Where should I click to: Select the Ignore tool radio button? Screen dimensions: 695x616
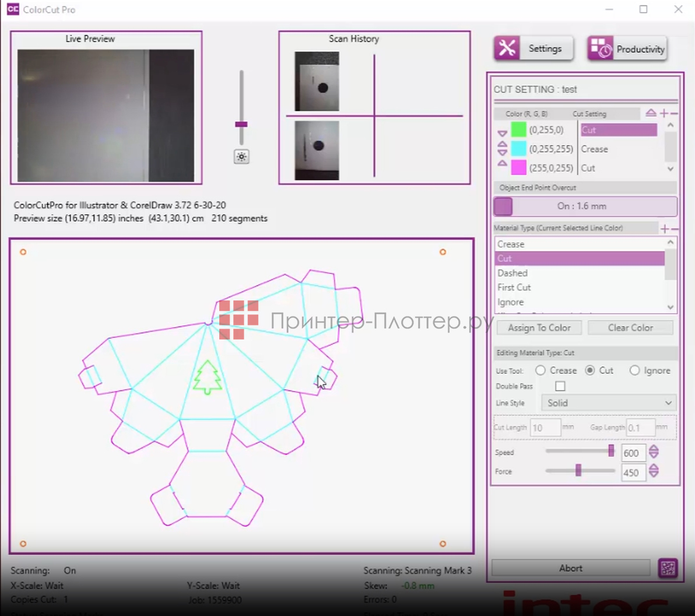[x=634, y=370]
